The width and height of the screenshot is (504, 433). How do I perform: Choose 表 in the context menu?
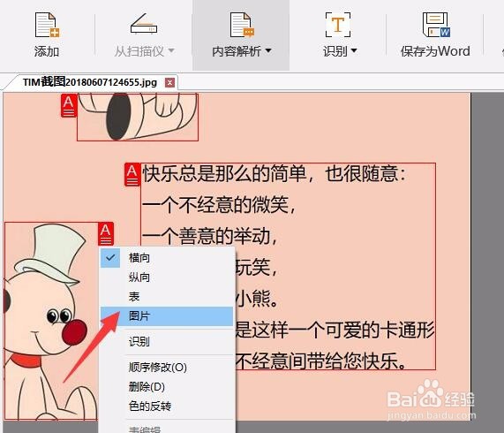[167, 296]
